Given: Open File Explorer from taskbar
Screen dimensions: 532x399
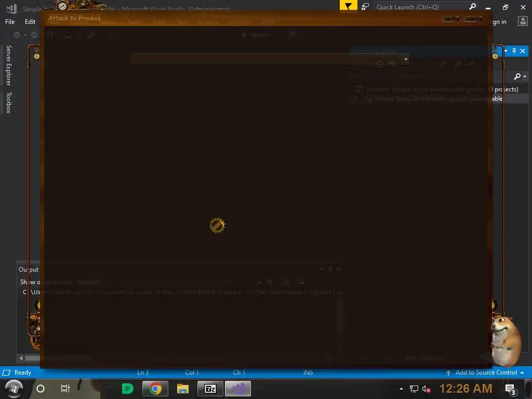Looking at the screenshot, I should pyautogui.click(x=182, y=389).
